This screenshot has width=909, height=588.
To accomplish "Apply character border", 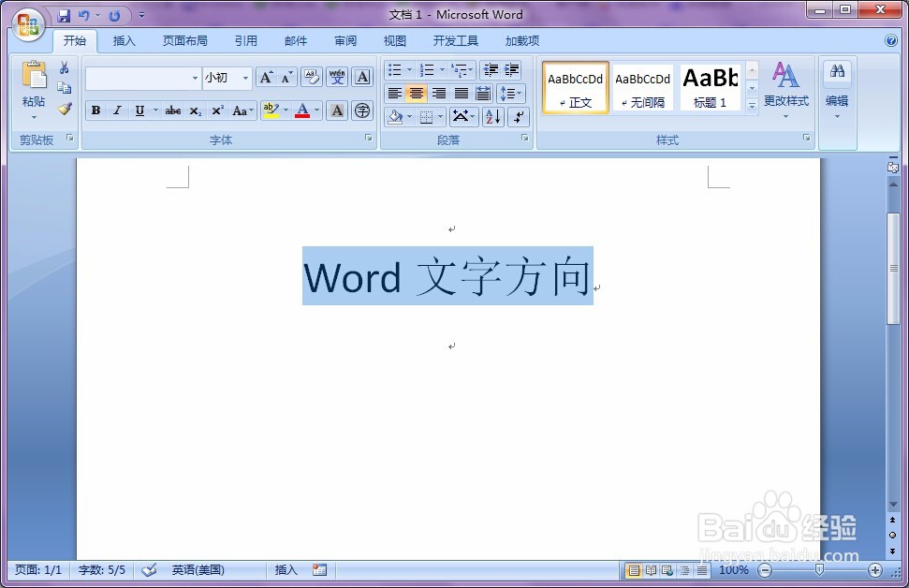I will coord(362,77).
